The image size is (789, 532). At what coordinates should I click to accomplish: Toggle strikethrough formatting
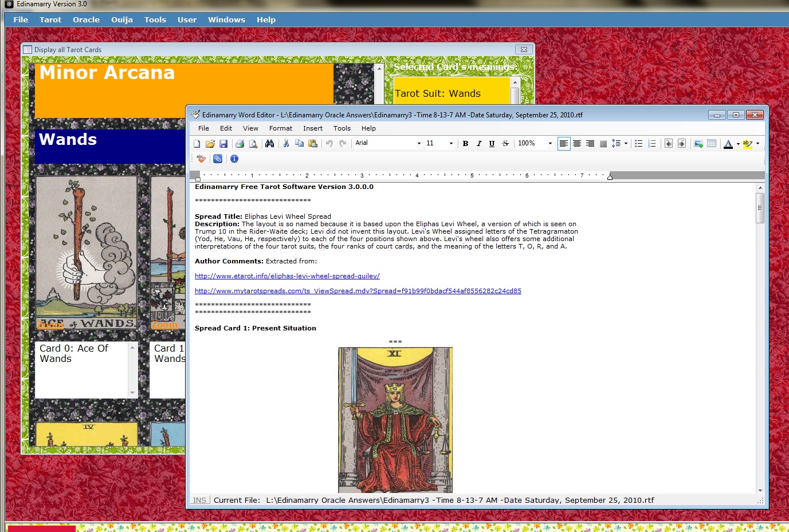[x=505, y=144]
